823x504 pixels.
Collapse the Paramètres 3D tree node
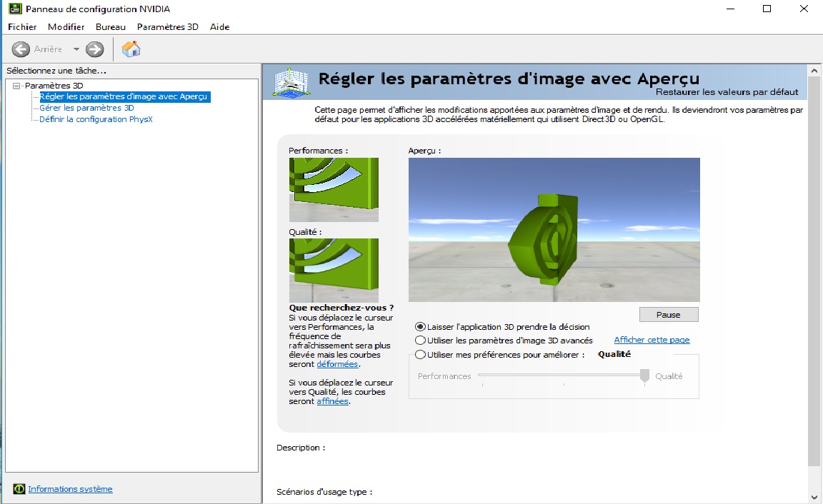click(17, 86)
